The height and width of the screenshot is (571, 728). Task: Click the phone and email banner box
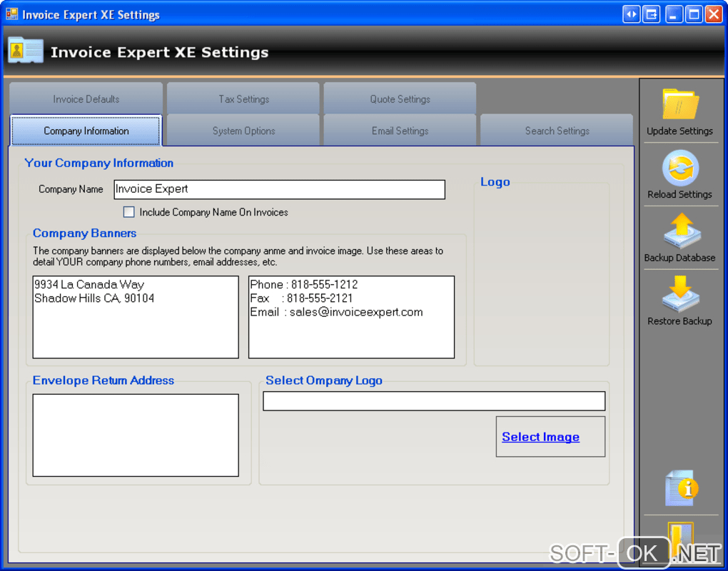coord(351,317)
